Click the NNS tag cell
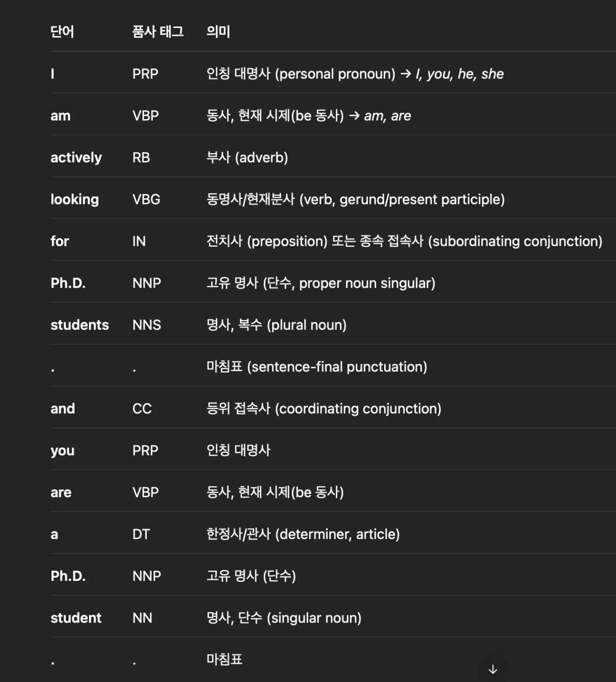Image resolution: width=616 pixels, height=682 pixels. 147,325
